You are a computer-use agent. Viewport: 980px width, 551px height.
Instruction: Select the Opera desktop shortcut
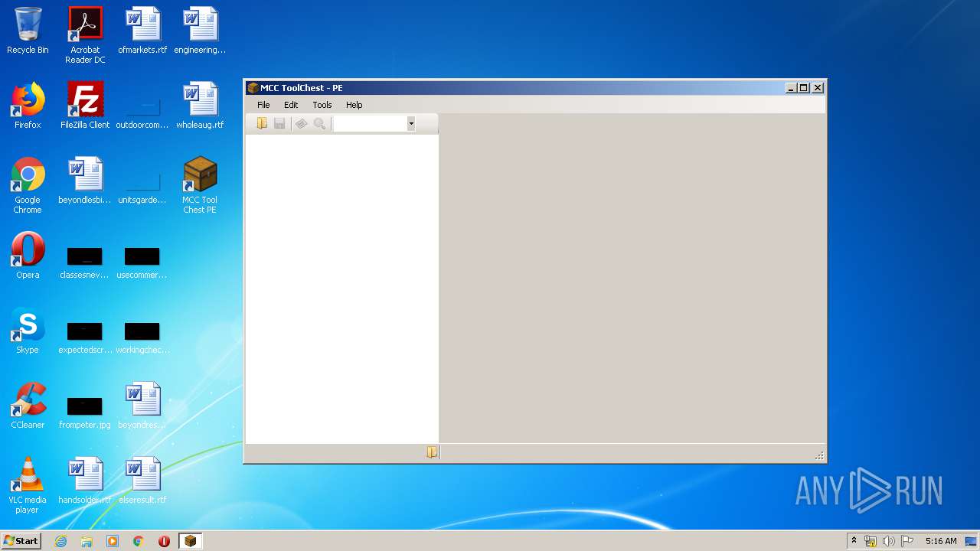pos(28,256)
